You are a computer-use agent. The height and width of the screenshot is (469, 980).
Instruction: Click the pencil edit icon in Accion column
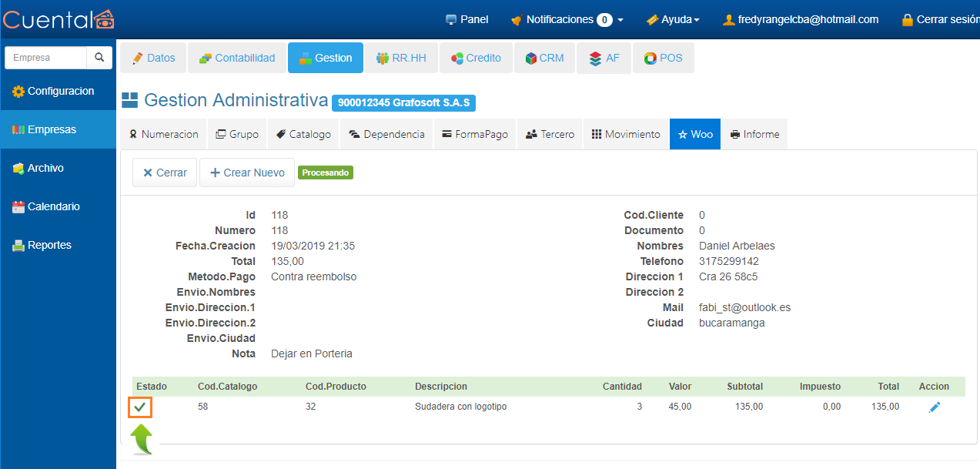[x=935, y=407]
